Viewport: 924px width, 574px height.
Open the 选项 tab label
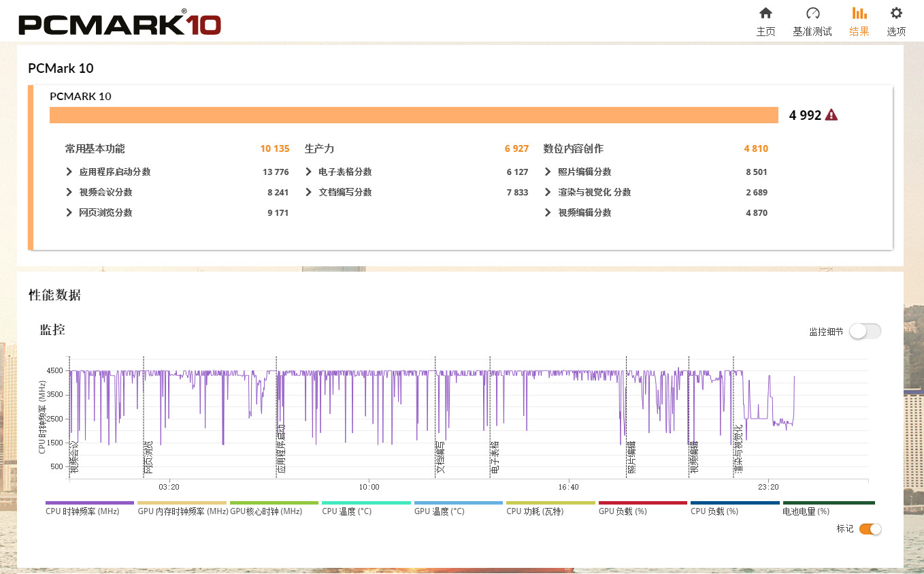coord(896,31)
